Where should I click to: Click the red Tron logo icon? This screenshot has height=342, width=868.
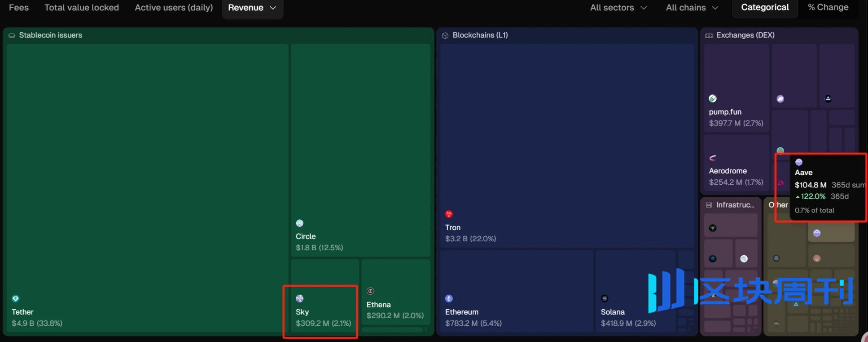coord(449,214)
